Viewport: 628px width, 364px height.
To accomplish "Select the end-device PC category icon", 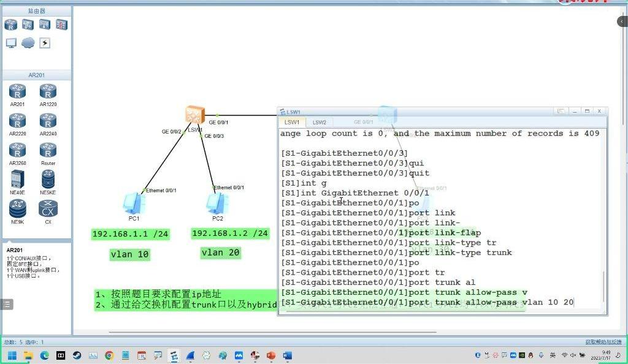I will [11, 43].
